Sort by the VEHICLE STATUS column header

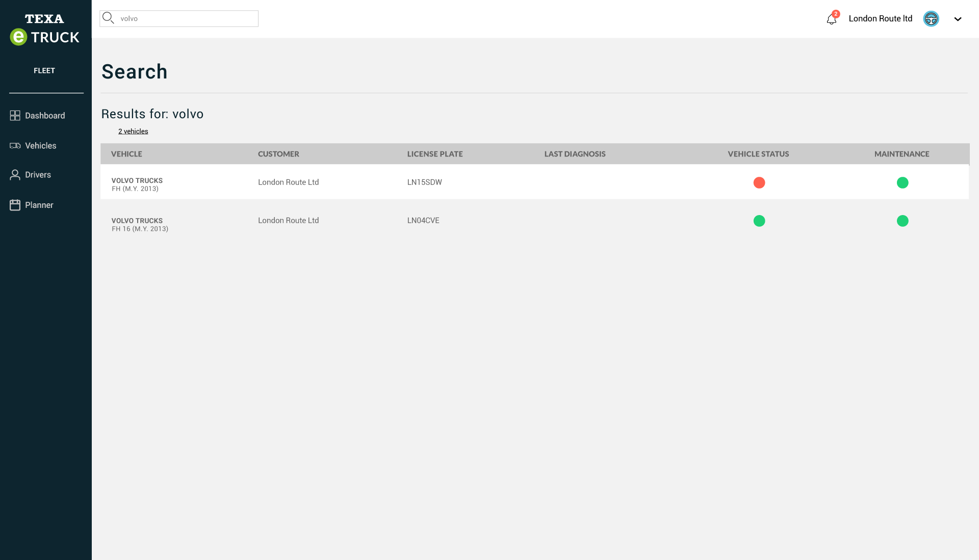(758, 154)
